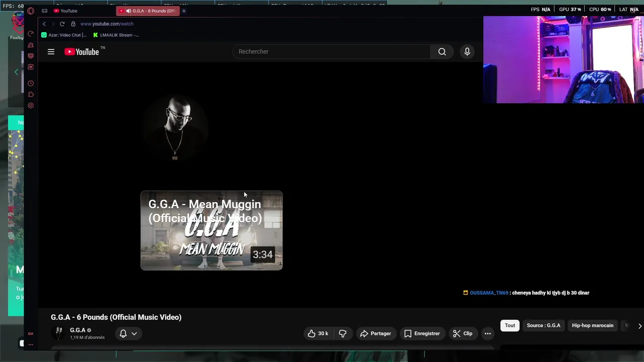The height and width of the screenshot is (362, 644).
Task: Open the M sidebar panel icon
Action: click(31, 67)
